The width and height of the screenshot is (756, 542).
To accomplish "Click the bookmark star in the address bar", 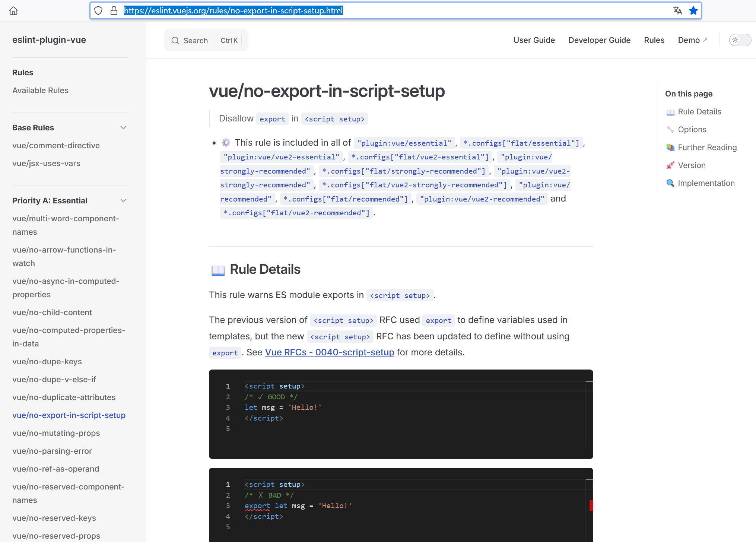I will point(693,10).
